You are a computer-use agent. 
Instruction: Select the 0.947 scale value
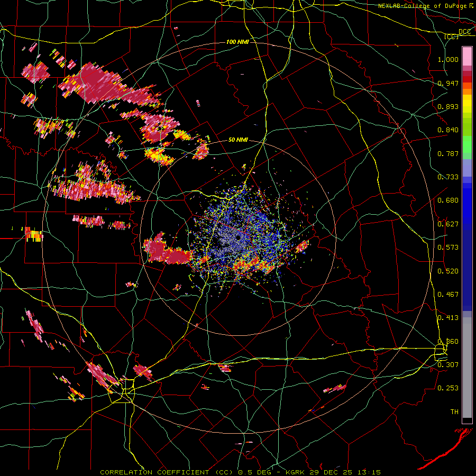(x=448, y=83)
